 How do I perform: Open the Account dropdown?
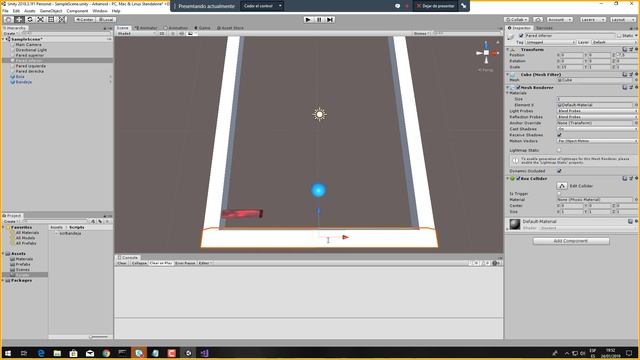(560, 20)
